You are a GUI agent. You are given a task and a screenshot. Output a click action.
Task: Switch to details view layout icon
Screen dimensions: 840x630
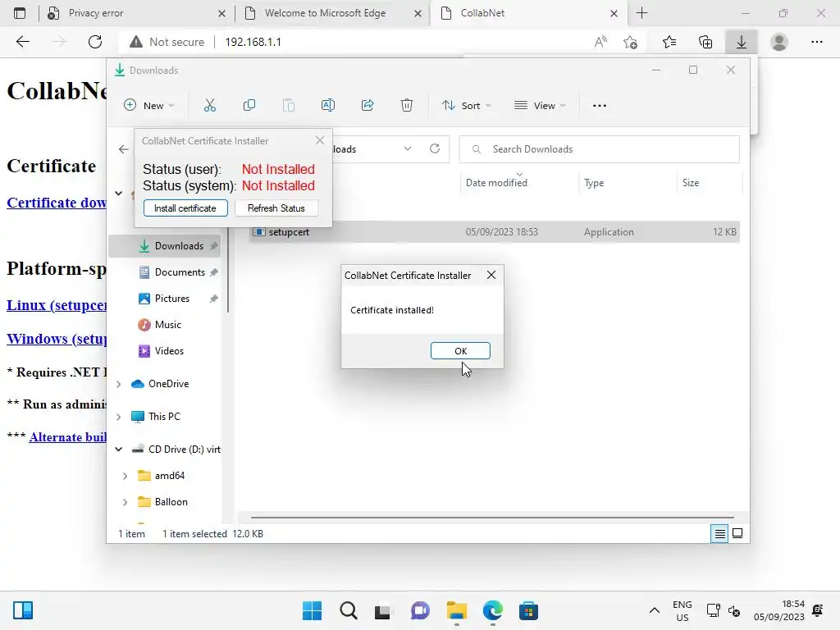click(719, 533)
